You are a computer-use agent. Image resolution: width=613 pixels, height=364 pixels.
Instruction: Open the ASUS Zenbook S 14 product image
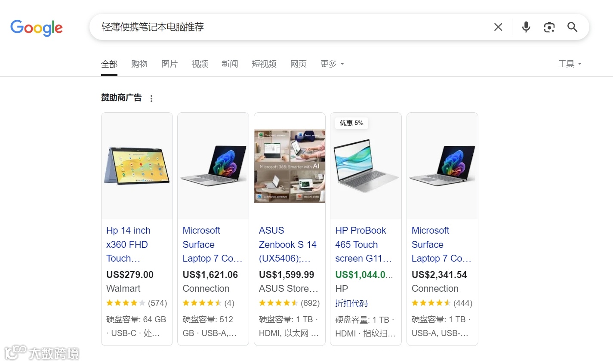(290, 166)
